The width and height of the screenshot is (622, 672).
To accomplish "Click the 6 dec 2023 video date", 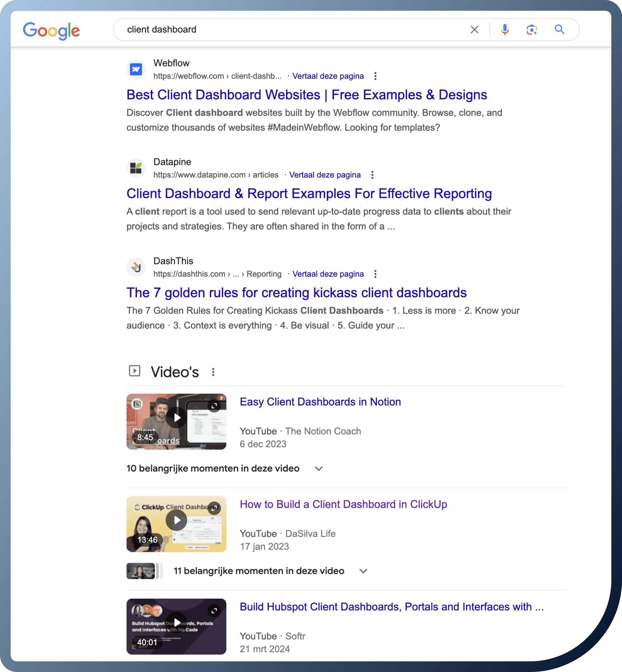I will pyautogui.click(x=263, y=444).
